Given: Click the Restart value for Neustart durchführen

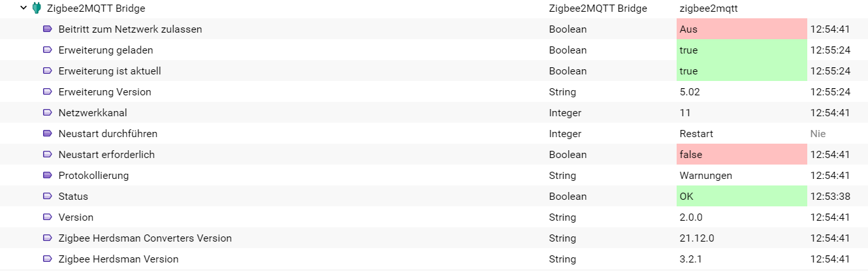Looking at the screenshot, I should point(696,134).
